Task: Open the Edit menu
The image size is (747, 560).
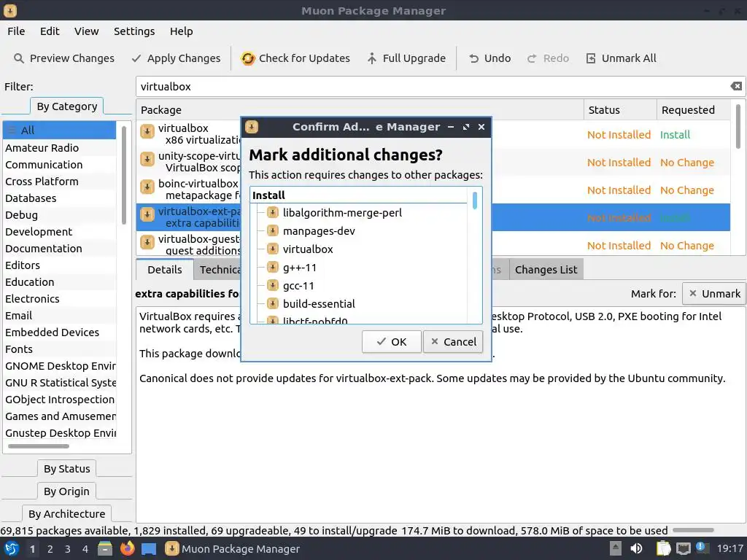Action: [50, 31]
